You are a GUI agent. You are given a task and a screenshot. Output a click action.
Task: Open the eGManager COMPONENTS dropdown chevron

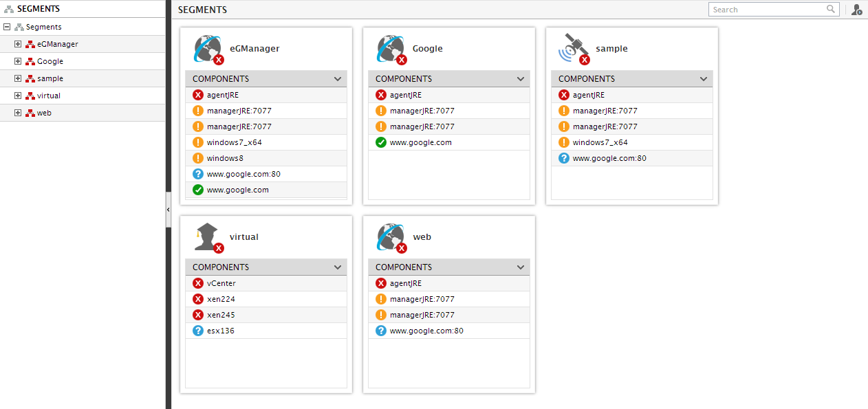tap(338, 79)
